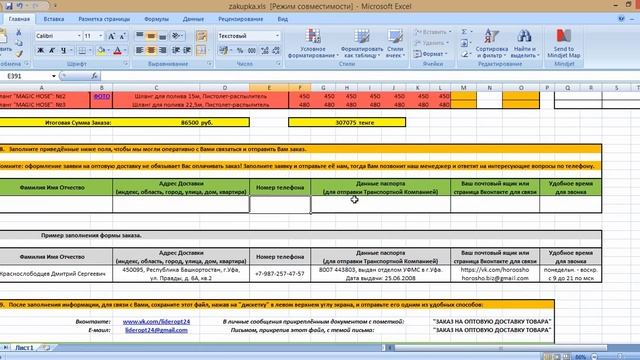Open the font size 11 dropdown
640x360 pixels.
100,36
